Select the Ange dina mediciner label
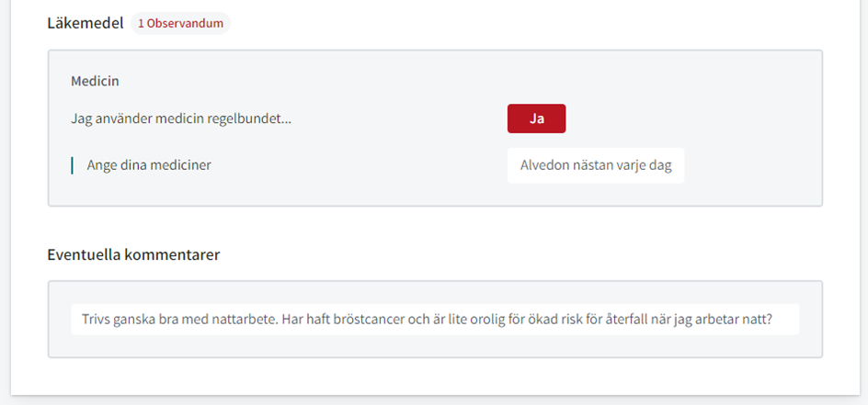The image size is (868, 405). click(x=149, y=164)
